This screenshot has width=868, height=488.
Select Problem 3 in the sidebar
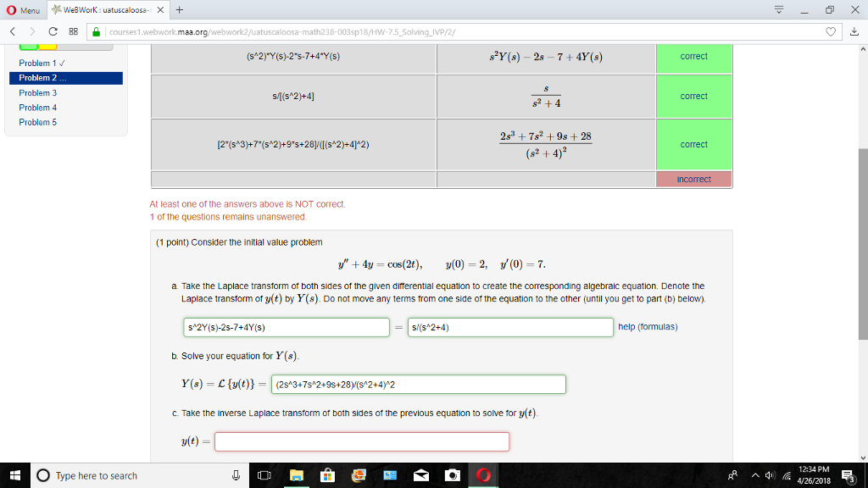(36, 93)
